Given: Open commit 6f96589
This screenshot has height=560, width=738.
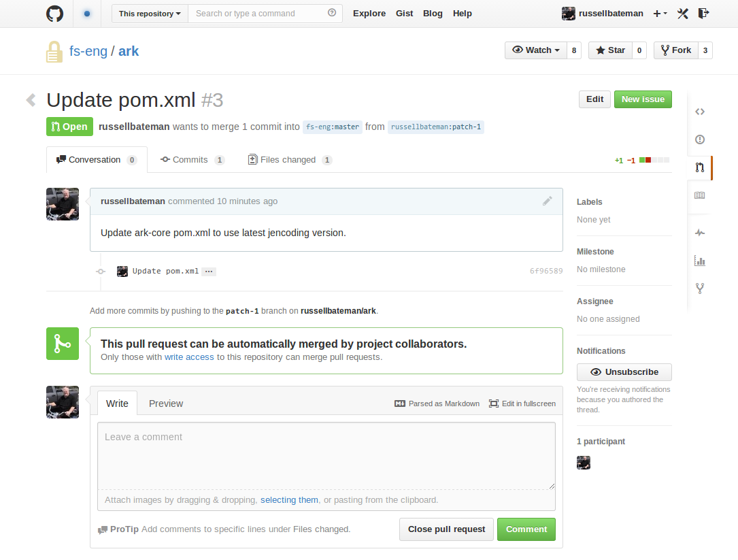Looking at the screenshot, I should click(546, 271).
